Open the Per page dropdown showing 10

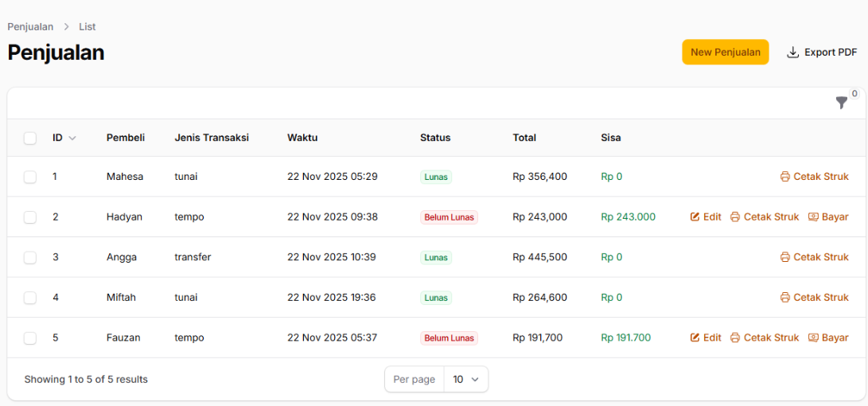tap(466, 380)
